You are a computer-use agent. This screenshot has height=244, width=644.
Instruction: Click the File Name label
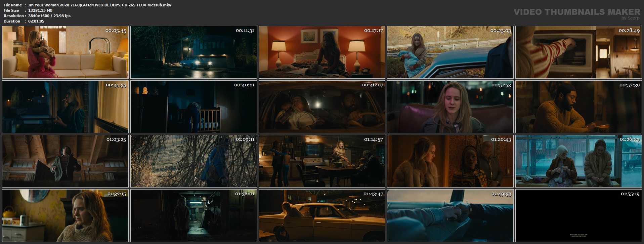(13, 5)
